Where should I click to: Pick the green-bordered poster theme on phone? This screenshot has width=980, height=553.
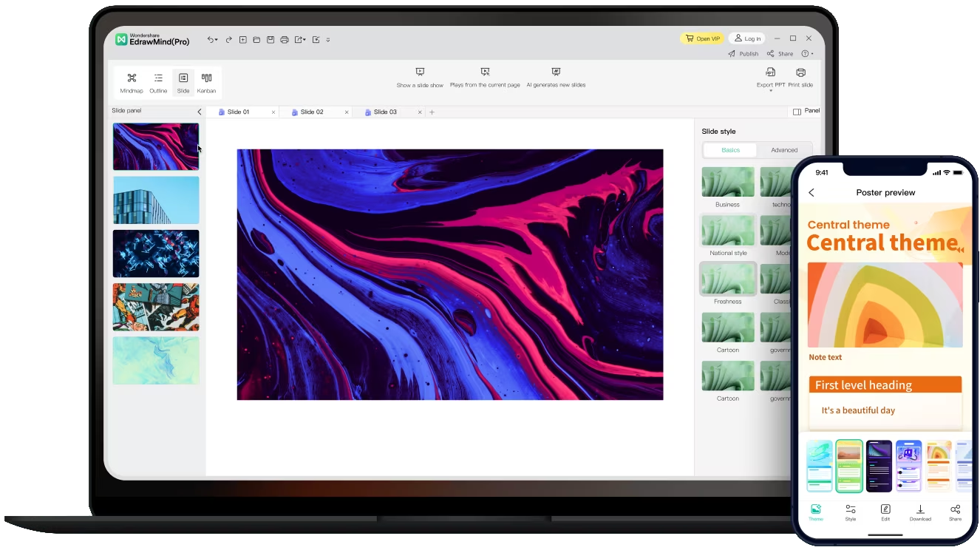click(x=849, y=466)
